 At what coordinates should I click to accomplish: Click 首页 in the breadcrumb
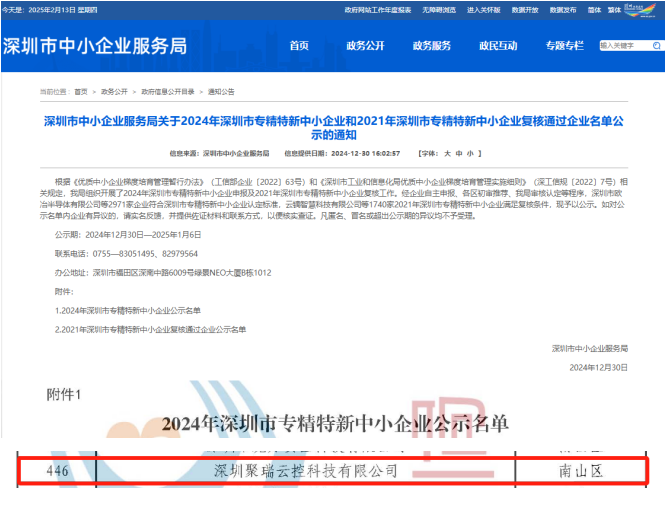(x=81, y=92)
